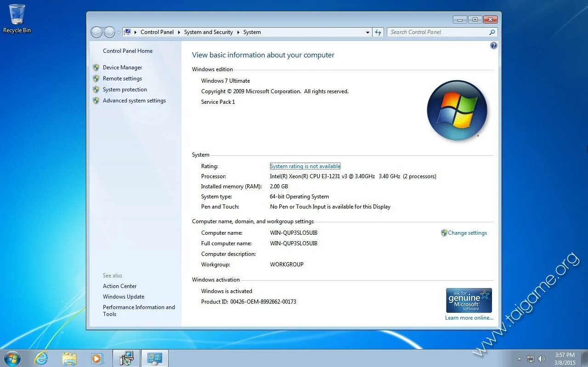Click the '2.00 GB' installed memory value
This screenshot has width=588, height=367.
[279, 186]
